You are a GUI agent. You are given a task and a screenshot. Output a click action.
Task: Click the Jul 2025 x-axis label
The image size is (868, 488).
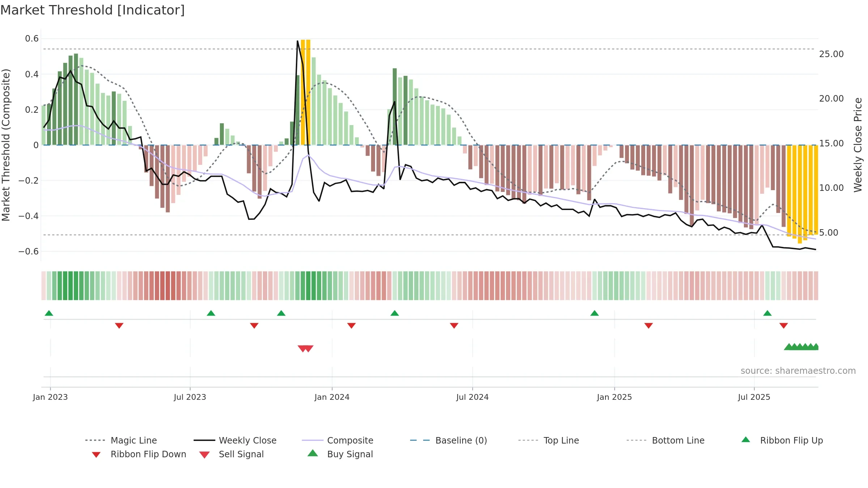754,397
